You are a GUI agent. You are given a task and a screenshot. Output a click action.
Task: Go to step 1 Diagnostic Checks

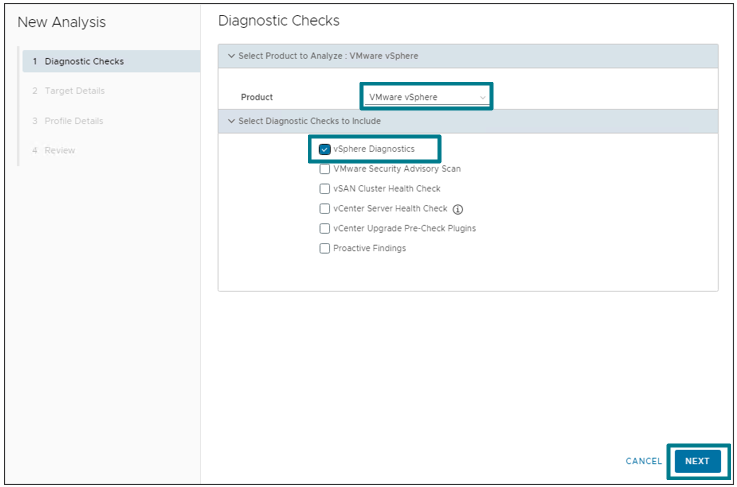(x=84, y=61)
